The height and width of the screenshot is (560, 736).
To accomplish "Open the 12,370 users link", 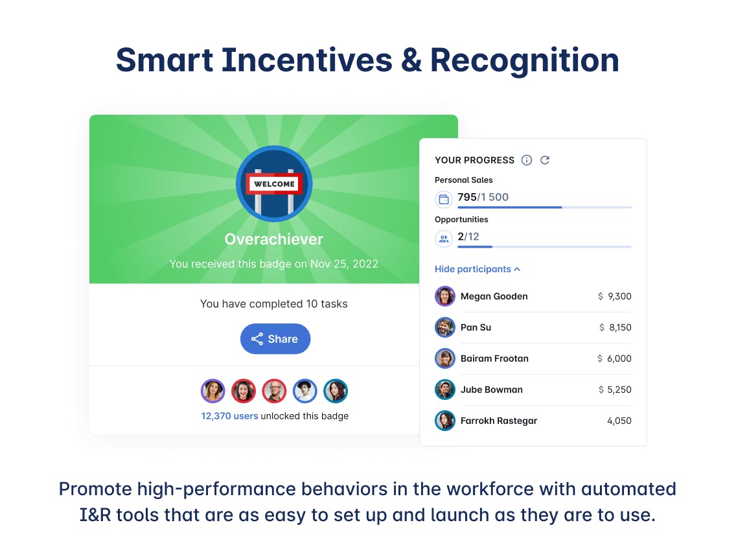I will pos(229,416).
